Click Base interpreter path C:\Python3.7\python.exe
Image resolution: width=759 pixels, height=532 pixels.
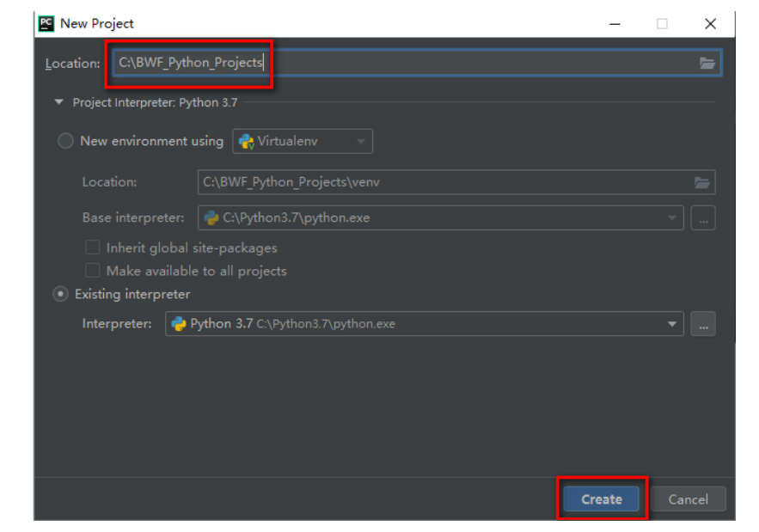point(297,217)
